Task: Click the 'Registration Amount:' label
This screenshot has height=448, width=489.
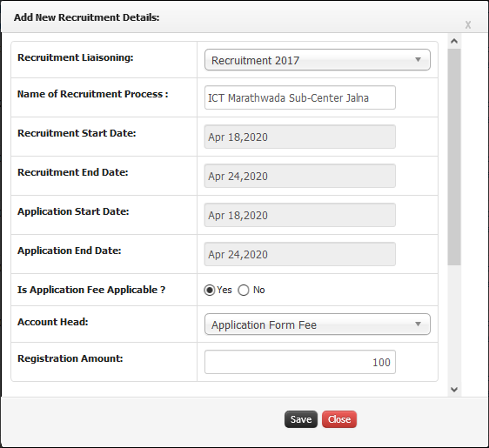Action: click(70, 358)
